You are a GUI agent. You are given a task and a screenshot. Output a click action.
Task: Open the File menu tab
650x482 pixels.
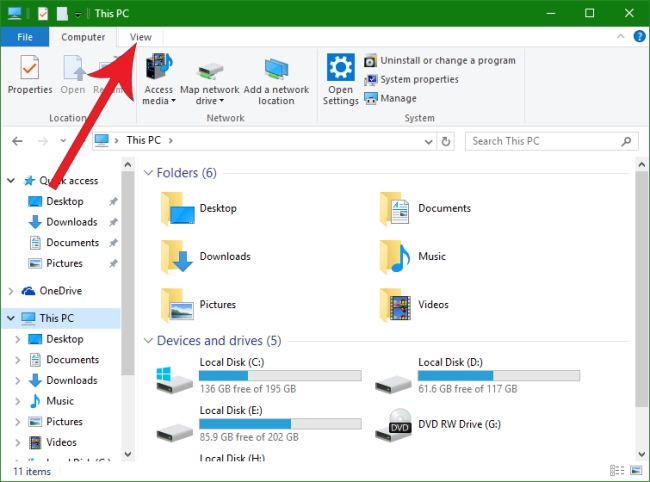[25, 37]
